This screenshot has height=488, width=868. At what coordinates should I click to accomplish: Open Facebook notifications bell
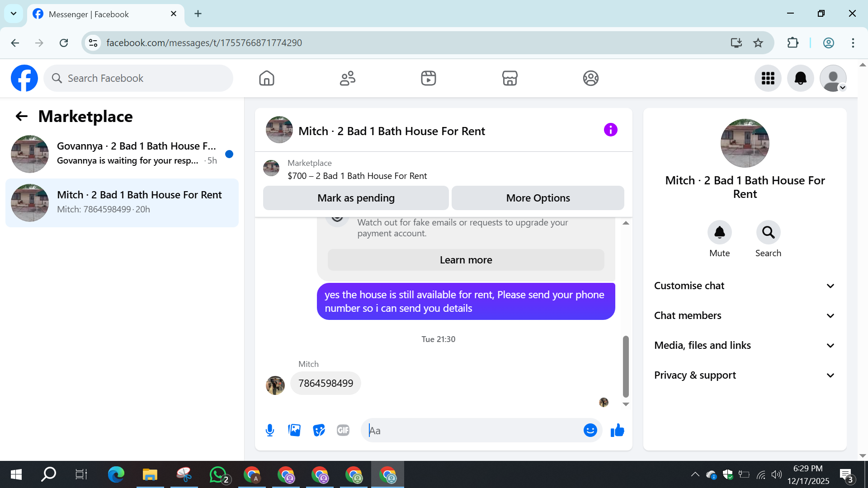tap(800, 78)
